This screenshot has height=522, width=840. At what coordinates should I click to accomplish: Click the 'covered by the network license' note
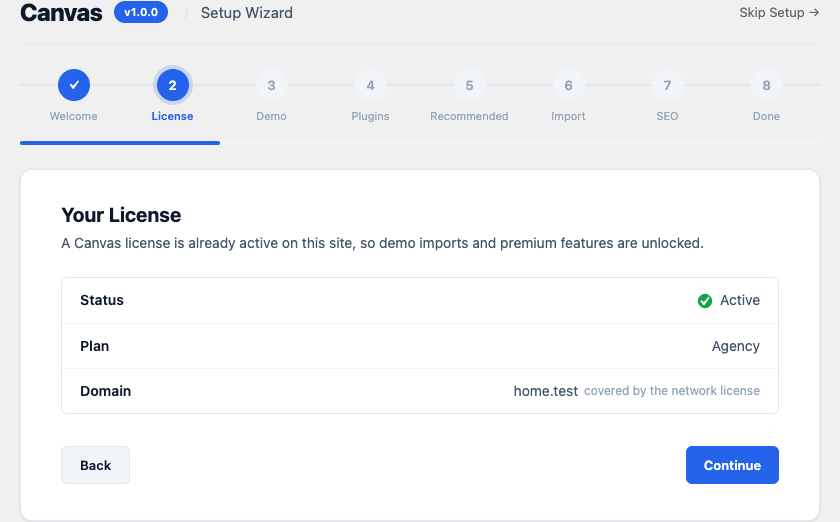click(x=672, y=391)
